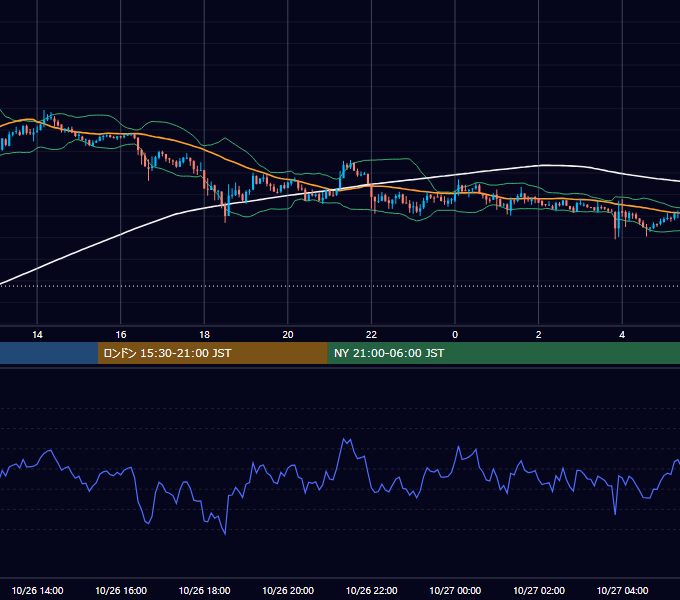
Task: Click the 10/26 22:00 date label
Action: click(372, 590)
